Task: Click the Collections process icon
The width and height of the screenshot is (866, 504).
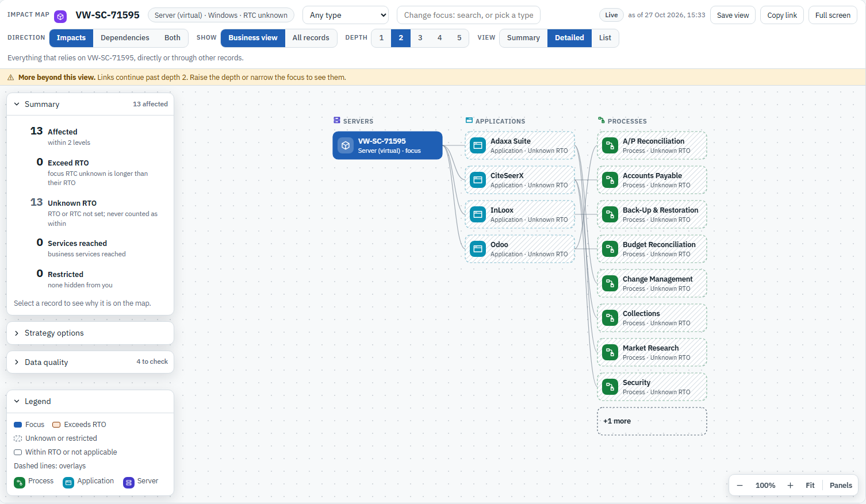Action: (610, 318)
